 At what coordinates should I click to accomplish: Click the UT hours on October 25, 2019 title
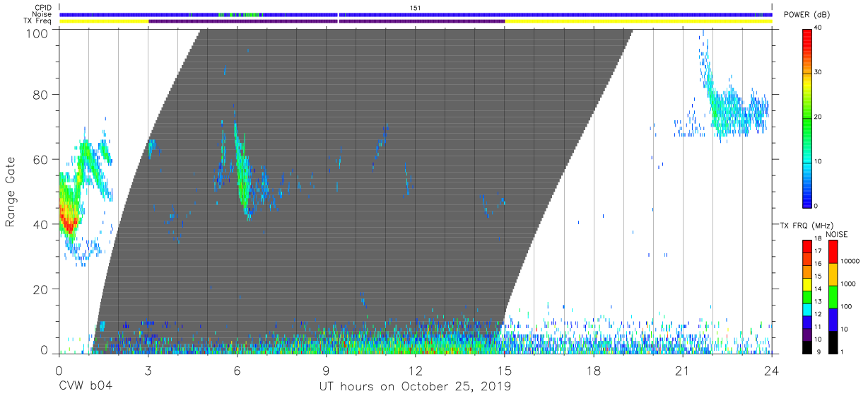tap(415, 387)
